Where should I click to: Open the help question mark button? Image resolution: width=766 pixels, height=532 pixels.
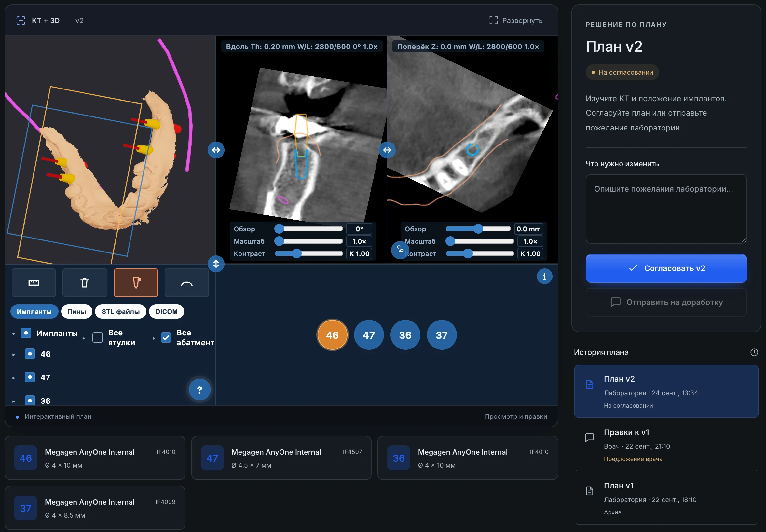(x=199, y=390)
